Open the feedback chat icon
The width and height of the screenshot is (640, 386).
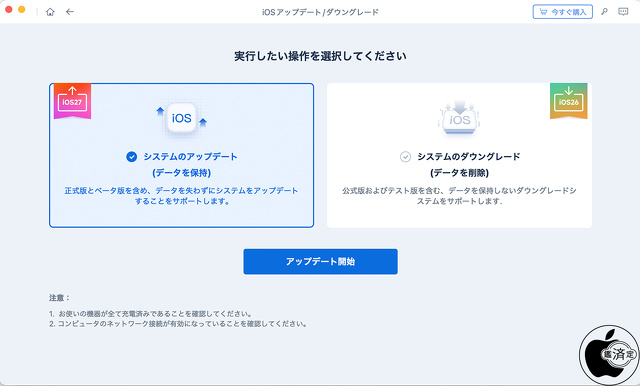pos(623,12)
